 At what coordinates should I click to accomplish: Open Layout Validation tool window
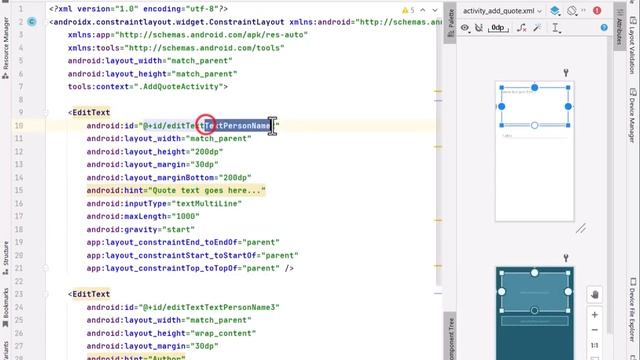click(x=632, y=44)
